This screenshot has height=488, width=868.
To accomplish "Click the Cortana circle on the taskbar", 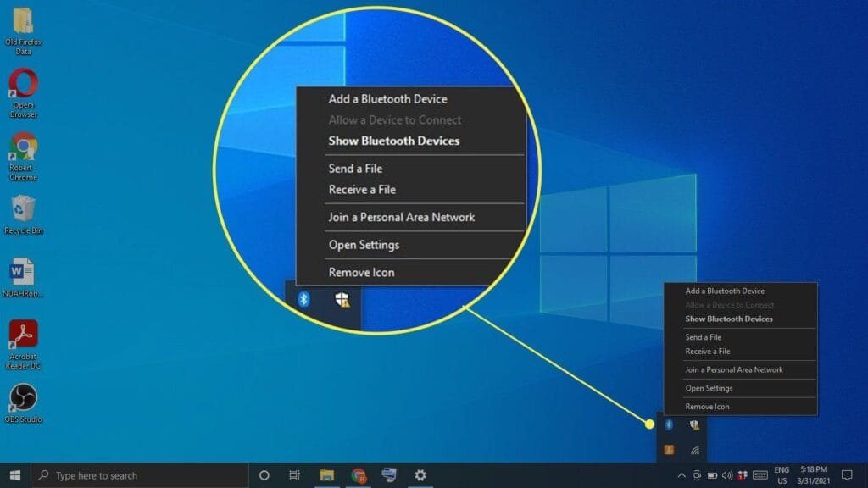I will click(x=264, y=475).
